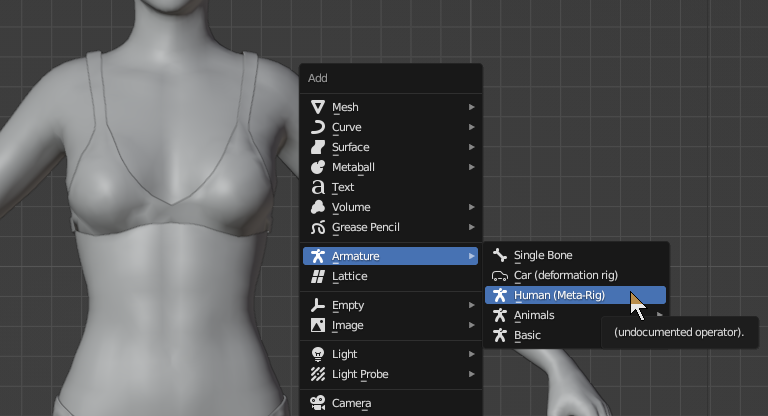Click the Single Bone icon
The width and height of the screenshot is (768, 416).
tap(500, 255)
